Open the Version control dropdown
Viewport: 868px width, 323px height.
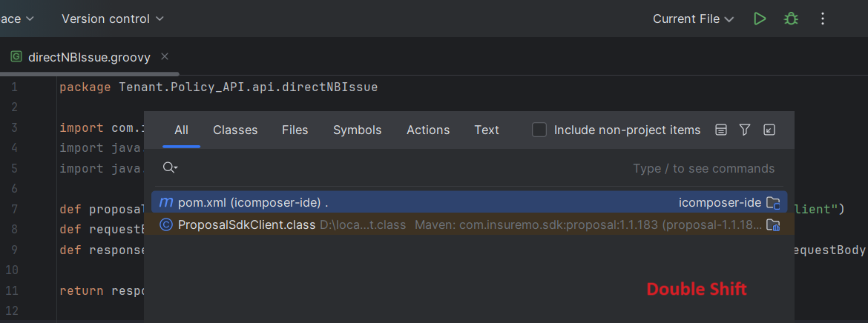(x=112, y=19)
